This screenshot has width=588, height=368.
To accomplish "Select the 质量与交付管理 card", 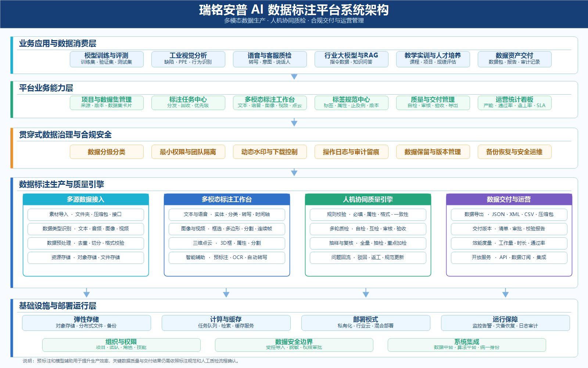I will pos(433,103).
